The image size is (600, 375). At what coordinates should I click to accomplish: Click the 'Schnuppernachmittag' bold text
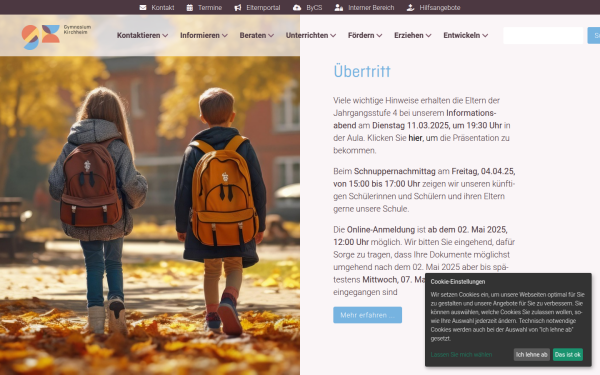point(395,171)
